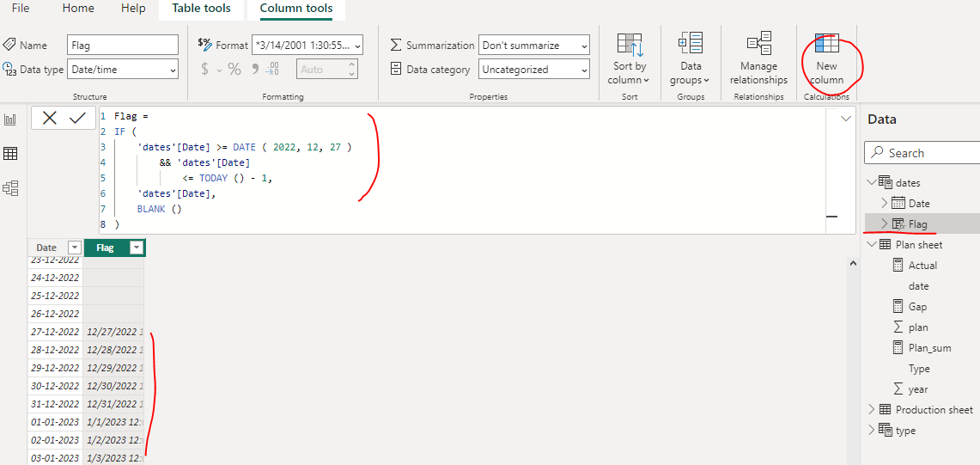Image resolution: width=980 pixels, height=465 pixels.
Task: Select the 12/31/2022 Flag cell
Action: (x=113, y=404)
